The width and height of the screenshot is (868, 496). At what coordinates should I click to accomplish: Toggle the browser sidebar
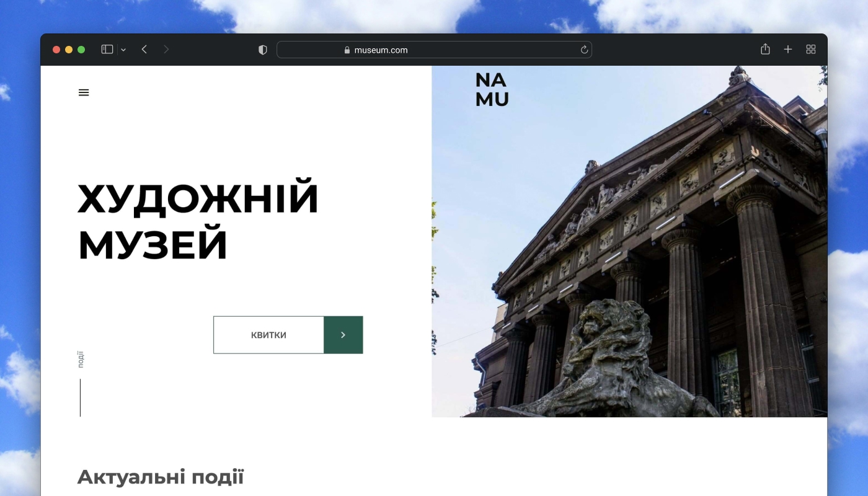tap(106, 49)
